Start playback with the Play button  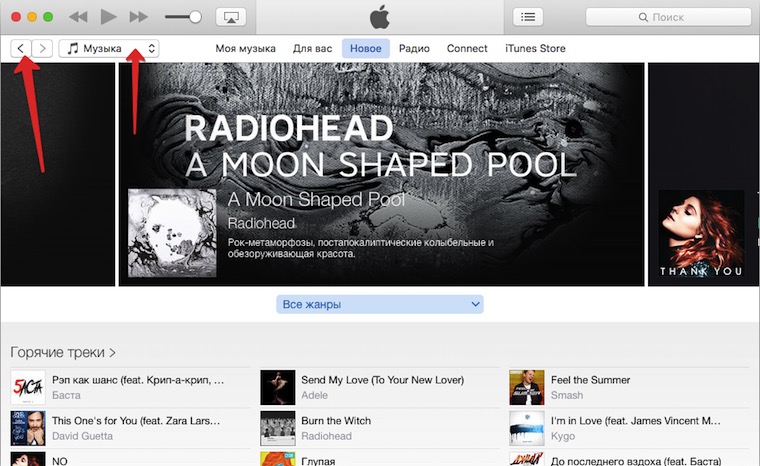tap(108, 17)
